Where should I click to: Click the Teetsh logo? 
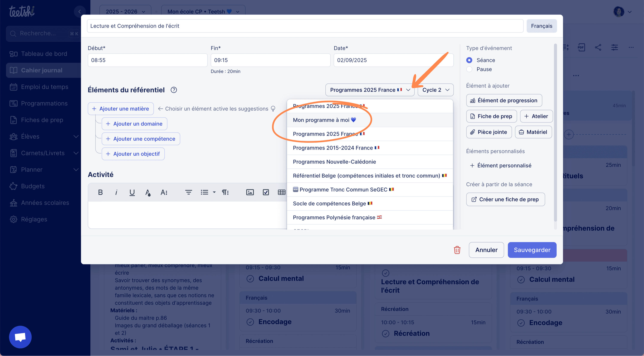22,12
